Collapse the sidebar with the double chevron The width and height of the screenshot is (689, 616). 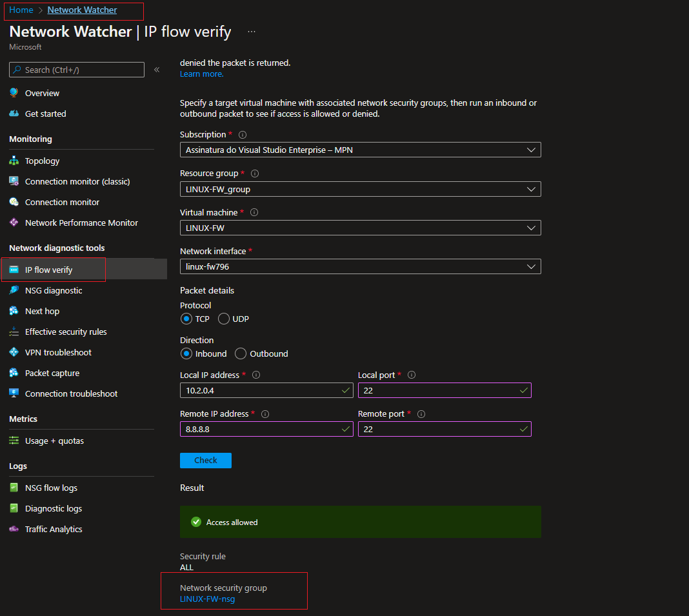click(157, 70)
